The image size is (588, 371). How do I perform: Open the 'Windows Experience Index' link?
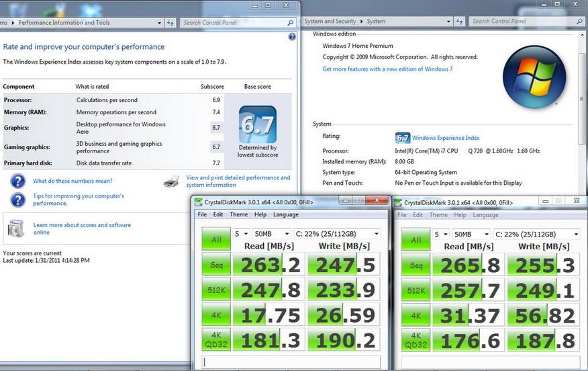coord(446,138)
